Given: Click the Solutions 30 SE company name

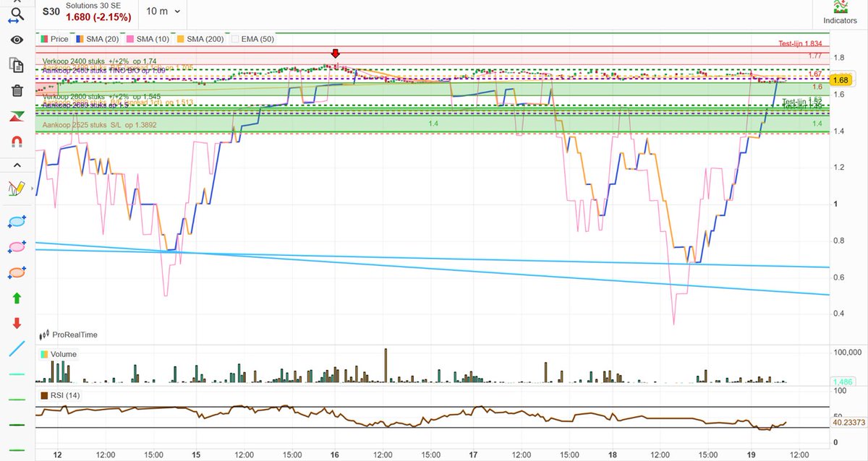Looking at the screenshot, I should (x=95, y=6).
